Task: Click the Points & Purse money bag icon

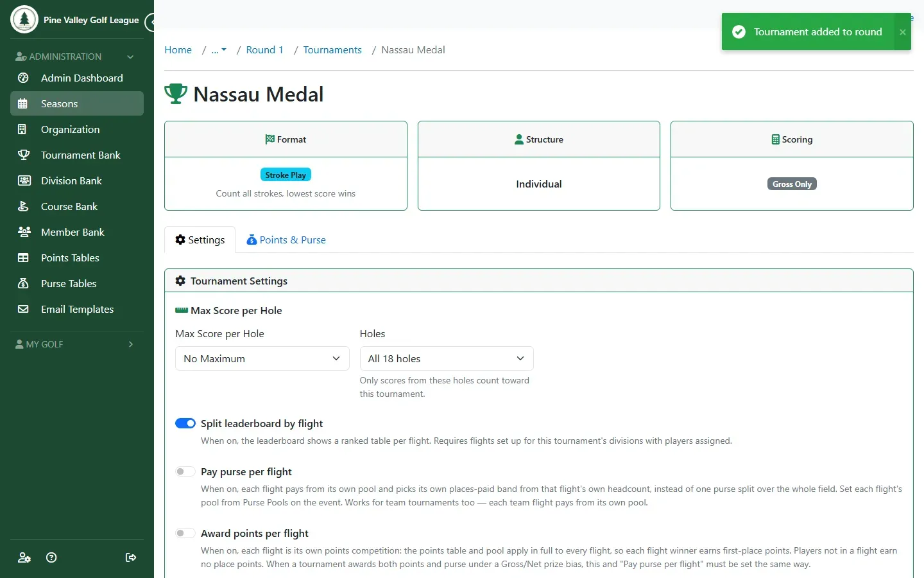Action: pyautogui.click(x=252, y=240)
